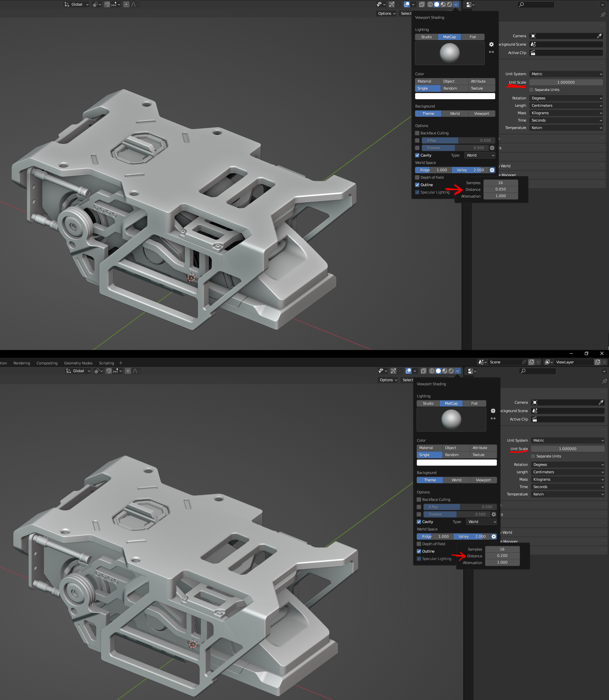Set background to Viewport in the lower screenshot

tap(483, 480)
